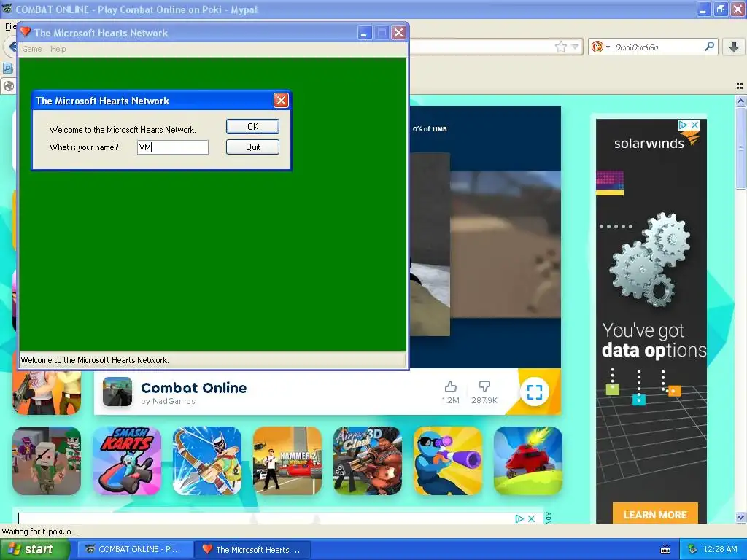
Task: Click the name input field containing VM
Action: point(172,147)
